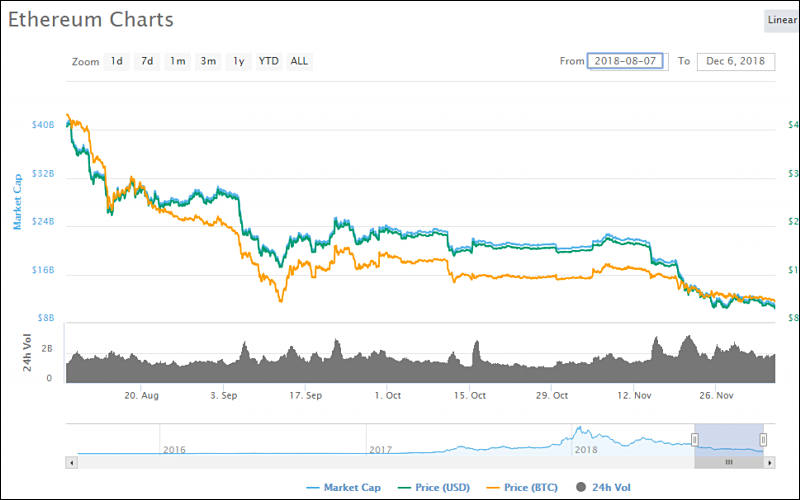800x500 pixels.
Task: Click the vertical Market Cap axis title
Action: tap(17, 202)
